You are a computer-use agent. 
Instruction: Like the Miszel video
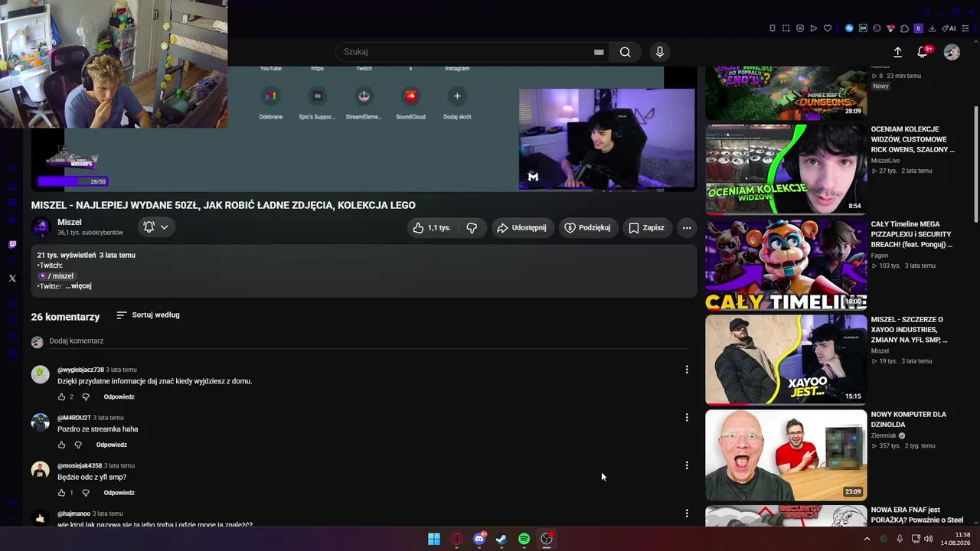tap(432, 228)
